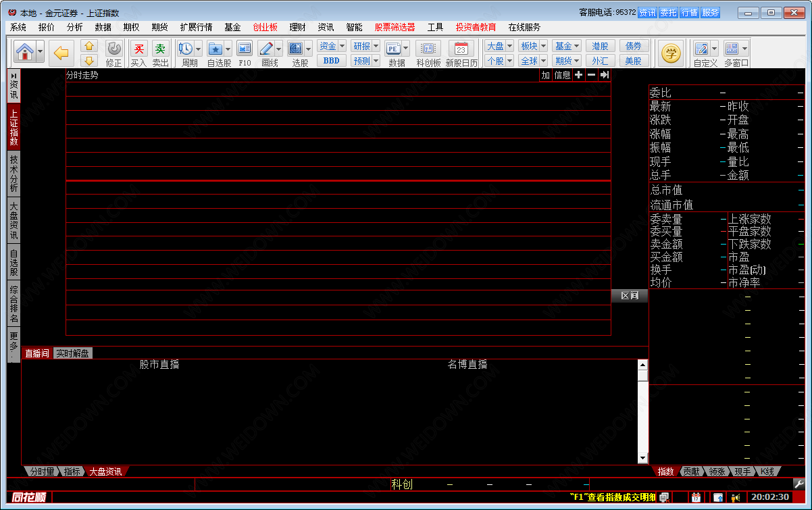This screenshot has height=510, width=812.
Task: Switch to the 指标 bottom tab
Action: [x=72, y=471]
